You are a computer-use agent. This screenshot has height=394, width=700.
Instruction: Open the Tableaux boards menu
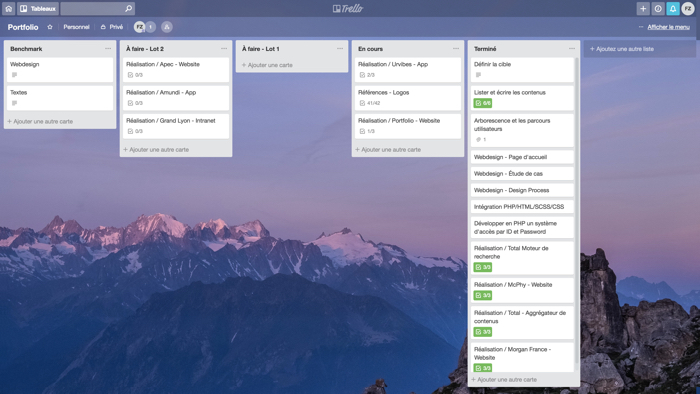pos(38,8)
